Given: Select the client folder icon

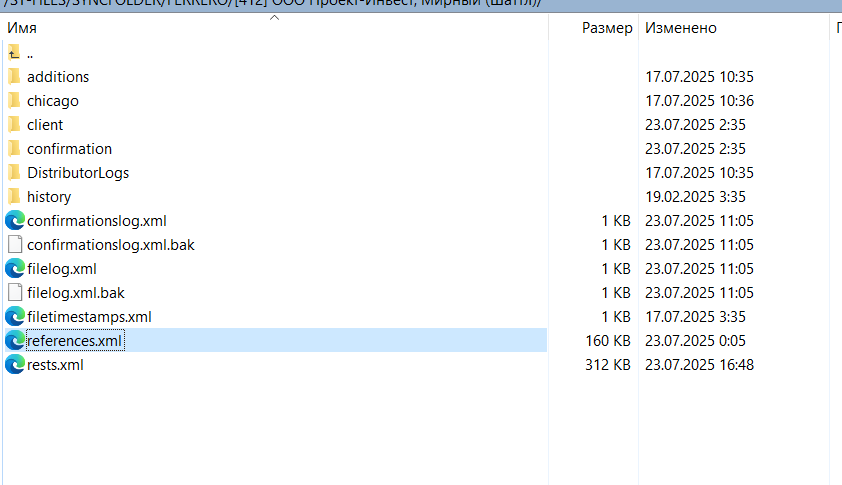Looking at the screenshot, I should [14, 125].
